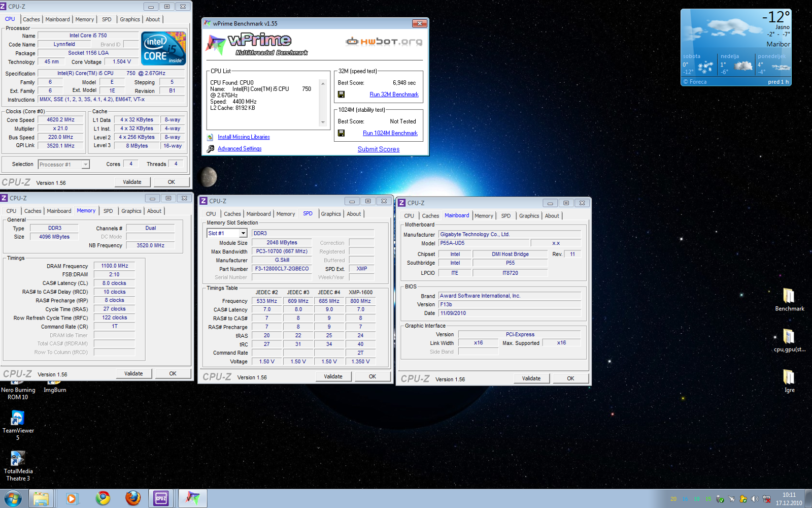The image size is (812, 508).
Task: Click the Maribor location in weather gadget
Action: click(x=778, y=44)
